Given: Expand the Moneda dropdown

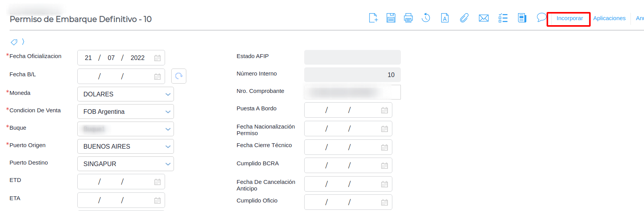Looking at the screenshot, I should (x=168, y=94).
